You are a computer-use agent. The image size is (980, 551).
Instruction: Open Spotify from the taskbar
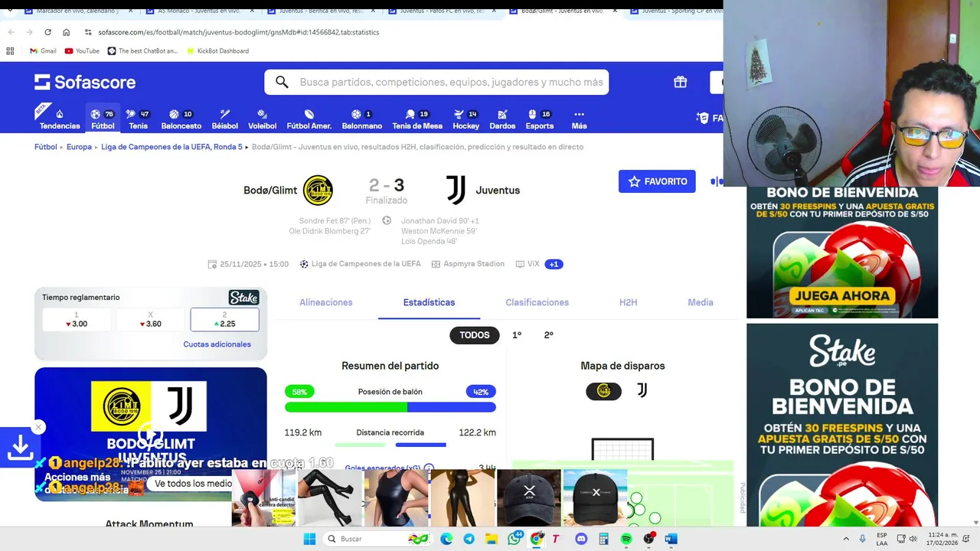626,539
